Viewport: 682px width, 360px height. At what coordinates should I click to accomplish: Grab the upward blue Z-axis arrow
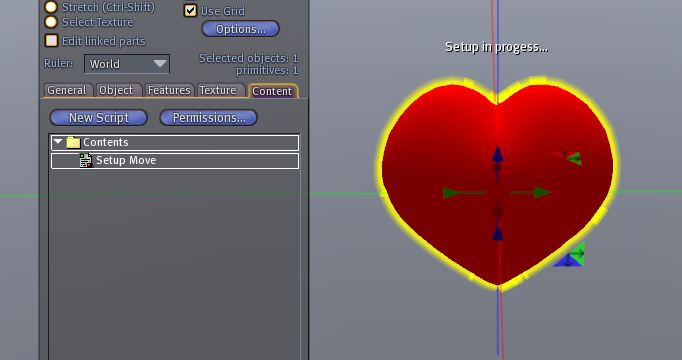click(498, 155)
